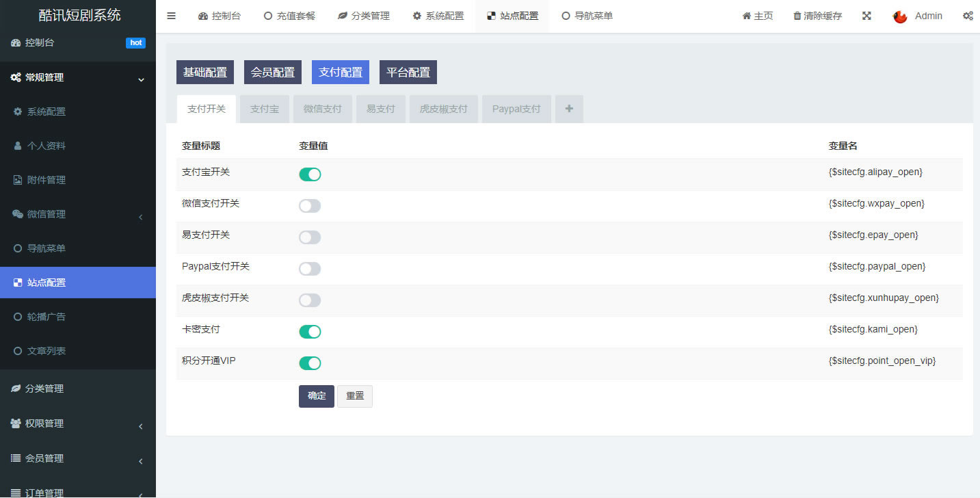Expand the 微信管理 submenu arrow

141,217
